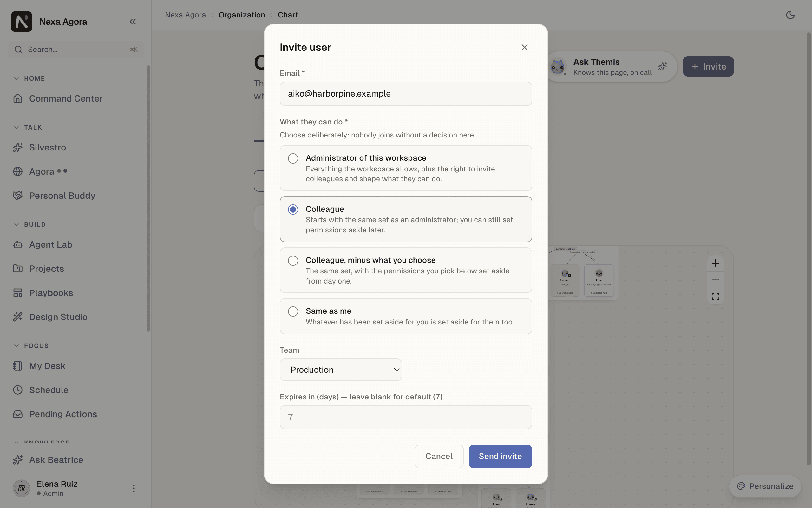Viewport: 812px width, 508px height.
Task: Collapse the sidebar with double-chevron icon
Action: (133, 22)
